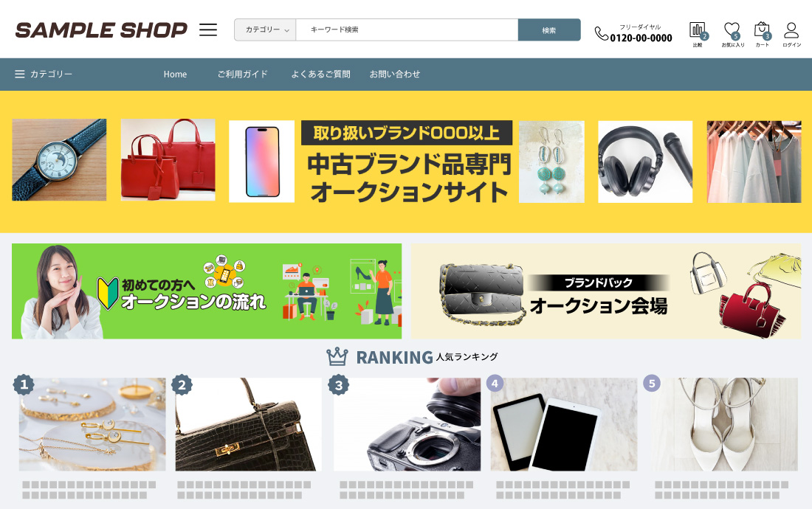
Task: Click the crown icon beside RANKING
Action: tap(337, 356)
